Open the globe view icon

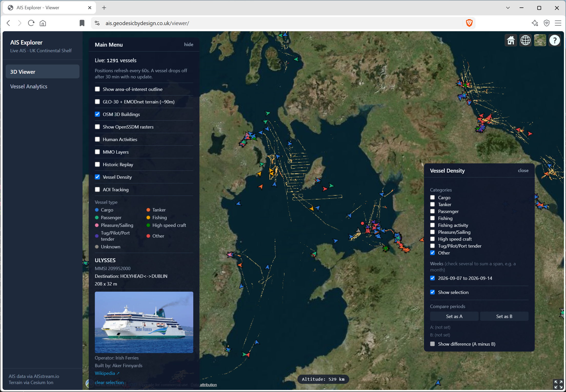(525, 40)
